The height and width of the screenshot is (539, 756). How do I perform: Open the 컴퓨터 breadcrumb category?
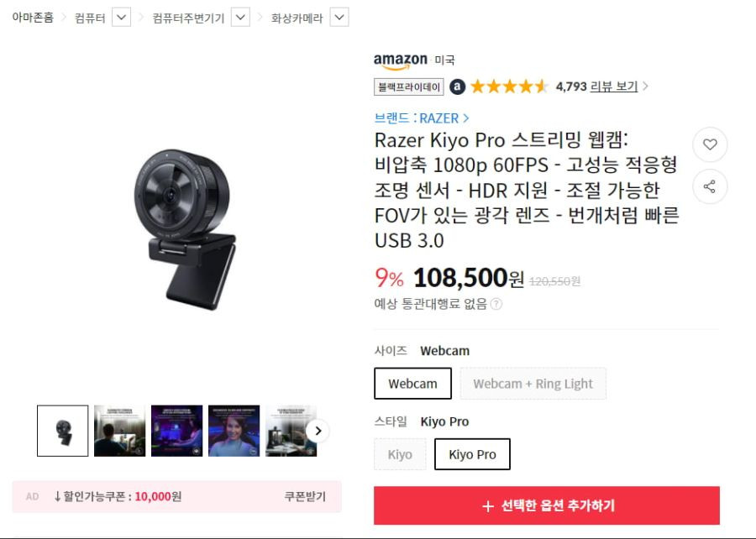click(x=90, y=18)
